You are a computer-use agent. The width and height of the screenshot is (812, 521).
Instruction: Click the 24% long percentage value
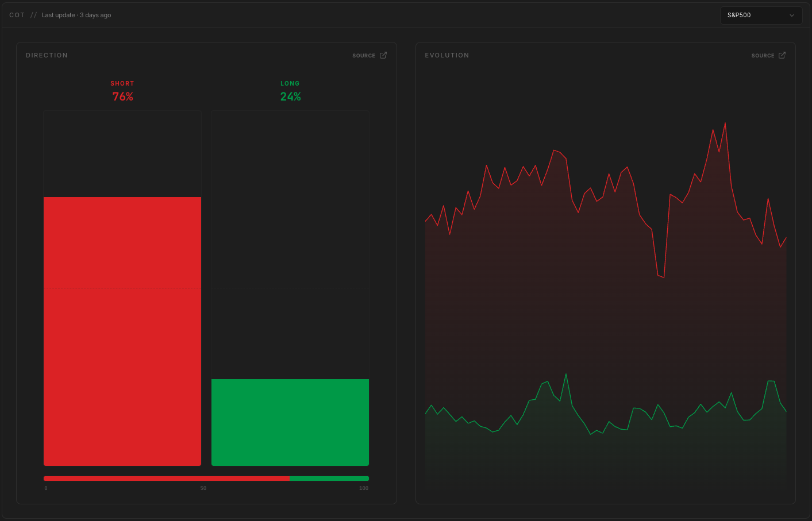290,97
